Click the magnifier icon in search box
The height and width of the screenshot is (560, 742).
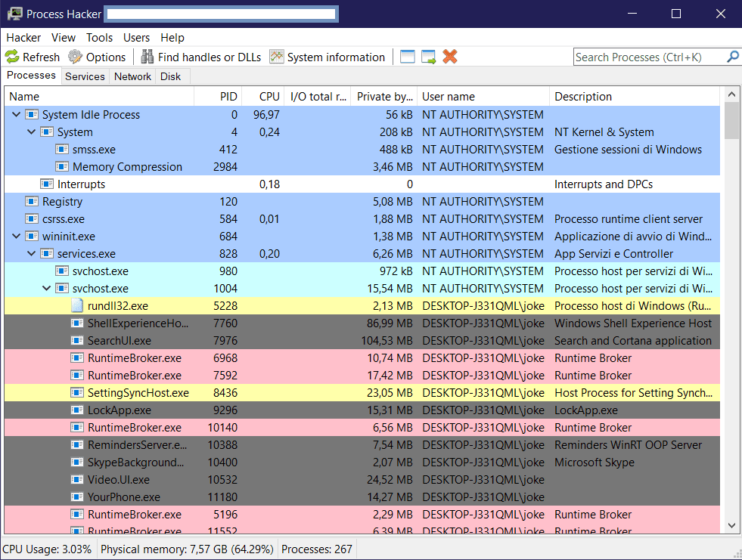click(732, 57)
